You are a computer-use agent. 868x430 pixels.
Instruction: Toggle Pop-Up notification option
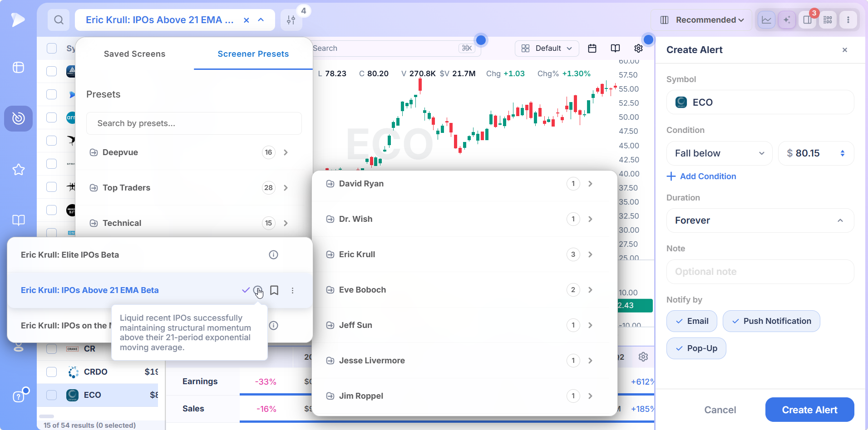696,348
